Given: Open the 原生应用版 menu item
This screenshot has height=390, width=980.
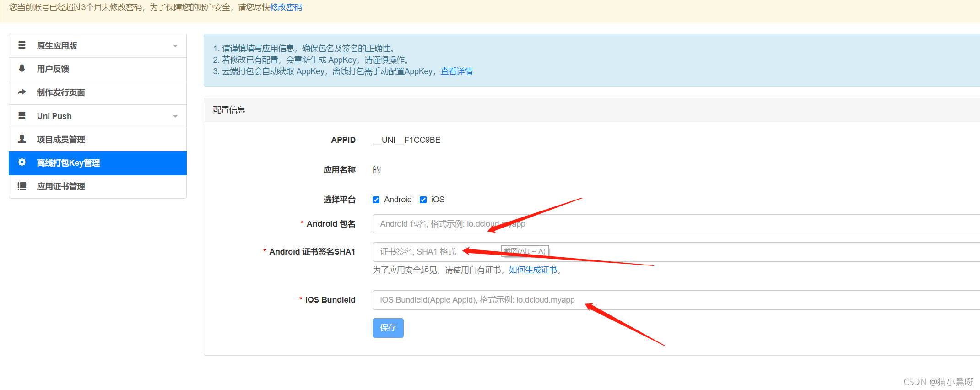Looking at the screenshot, I should click(97, 46).
